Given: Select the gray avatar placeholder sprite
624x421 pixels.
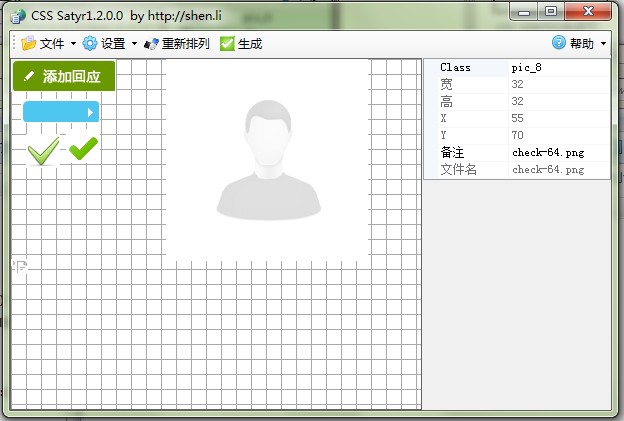Looking at the screenshot, I should [x=269, y=160].
